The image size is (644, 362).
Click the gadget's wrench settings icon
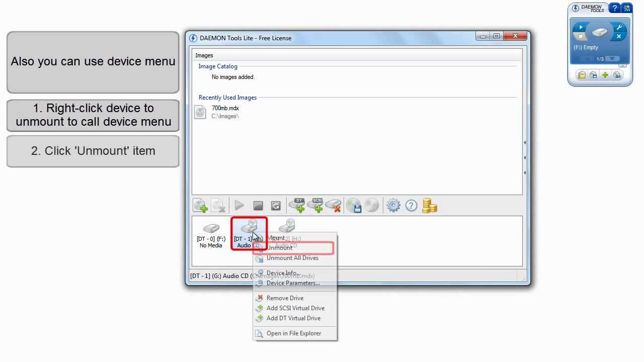619,28
